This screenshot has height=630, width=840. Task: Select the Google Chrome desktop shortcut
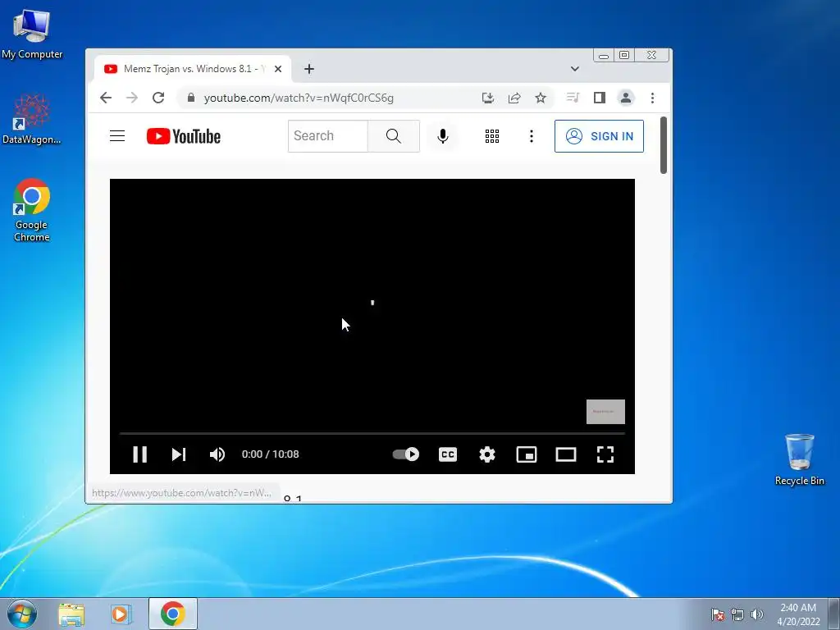(32, 210)
